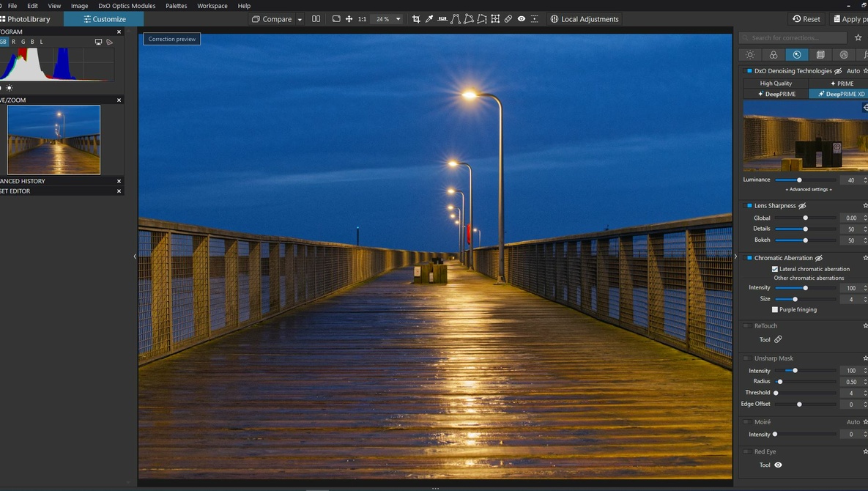
Task: Toggle highlight clipping sun icon in histogram
Action: (10, 87)
